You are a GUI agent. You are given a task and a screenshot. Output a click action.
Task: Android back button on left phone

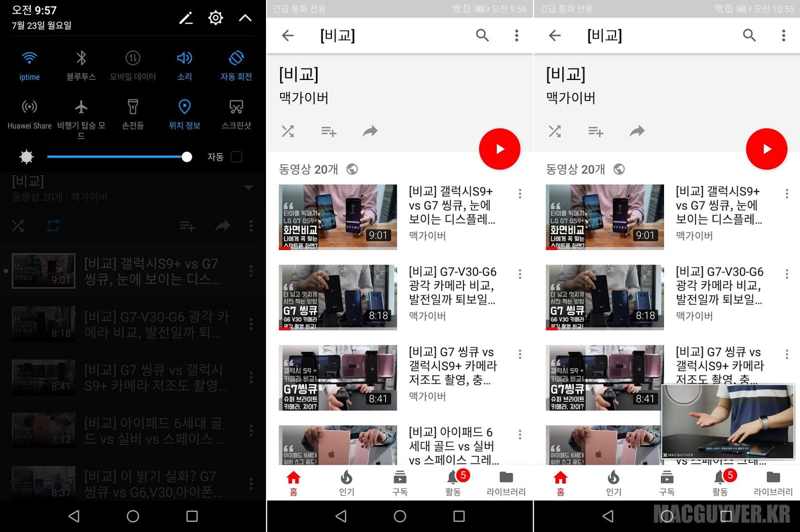74,516
